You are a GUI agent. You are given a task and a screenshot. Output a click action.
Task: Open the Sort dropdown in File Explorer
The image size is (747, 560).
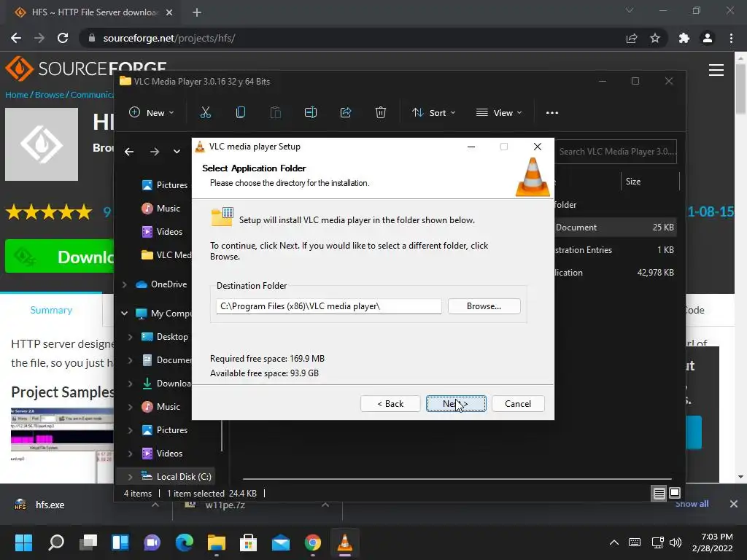pyautogui.click(x=434, y=112)
